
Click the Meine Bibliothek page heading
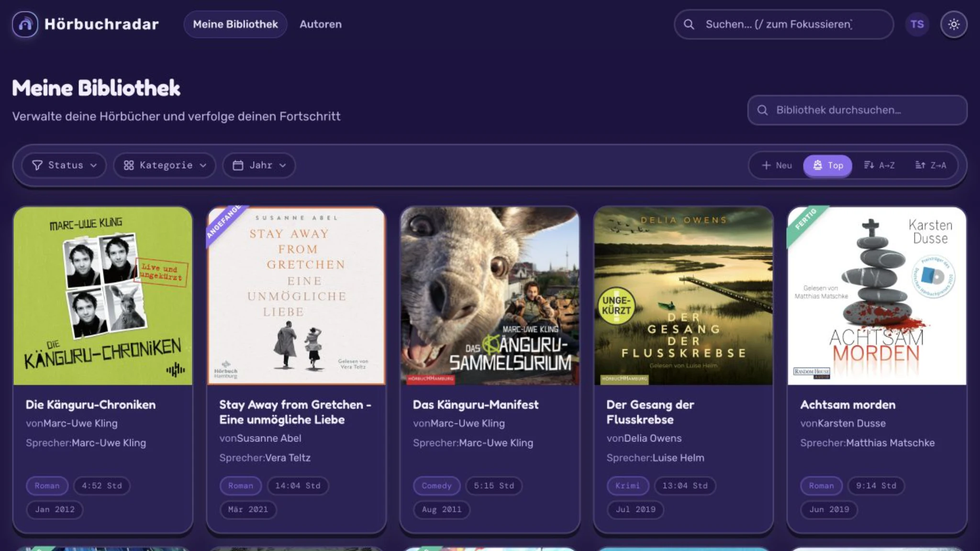96,88
